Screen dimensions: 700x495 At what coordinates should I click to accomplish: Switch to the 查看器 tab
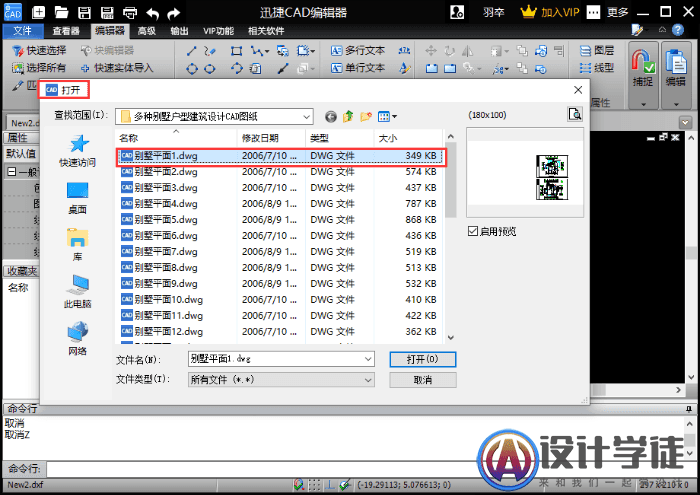[66, 30]
